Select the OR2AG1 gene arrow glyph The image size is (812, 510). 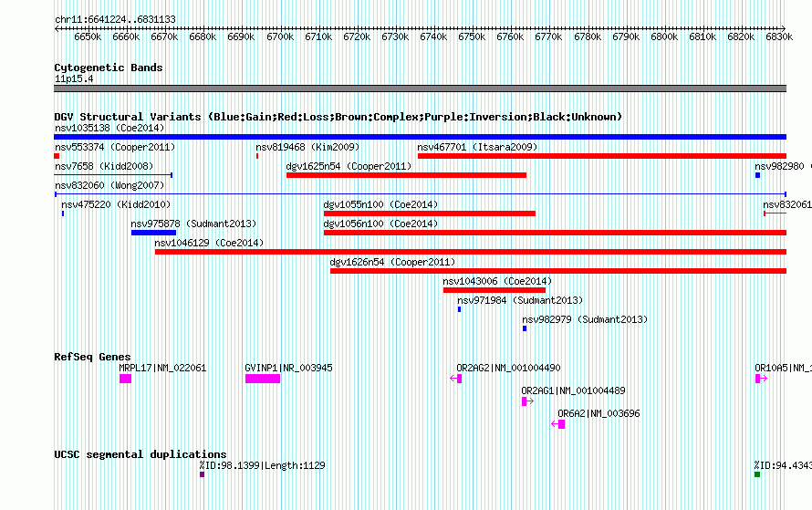click(527, 401)
